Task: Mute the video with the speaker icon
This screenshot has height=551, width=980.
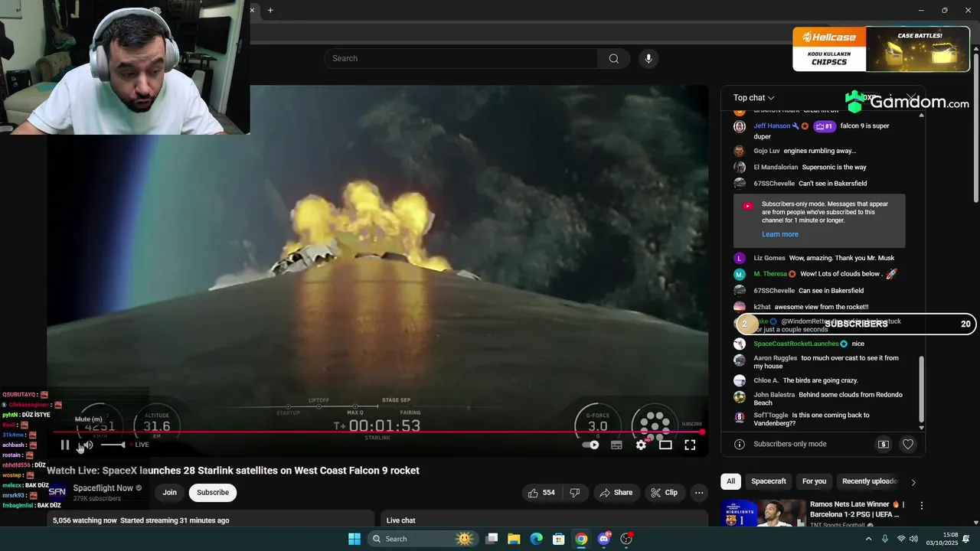Action: click(87, 445)
